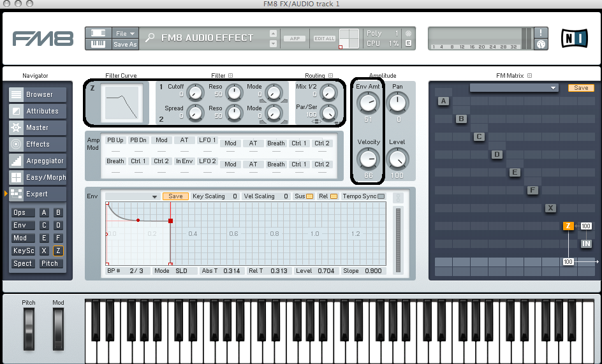This screenshot has height=364, width=602.
Task: Select operator E in FM Matrix
Action: [x=515, y=172]
